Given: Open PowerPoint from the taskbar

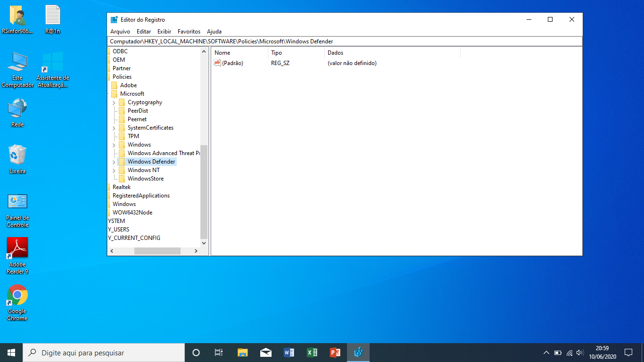Looking at the screenshot, I should [x=335, y=353].
